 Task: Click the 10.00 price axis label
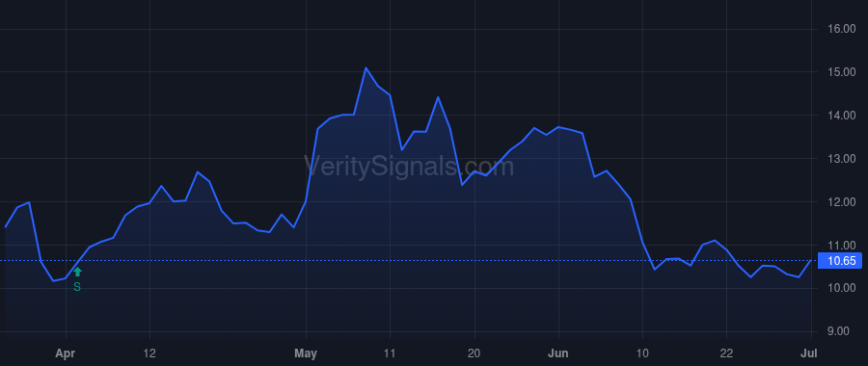pos(840,288)
